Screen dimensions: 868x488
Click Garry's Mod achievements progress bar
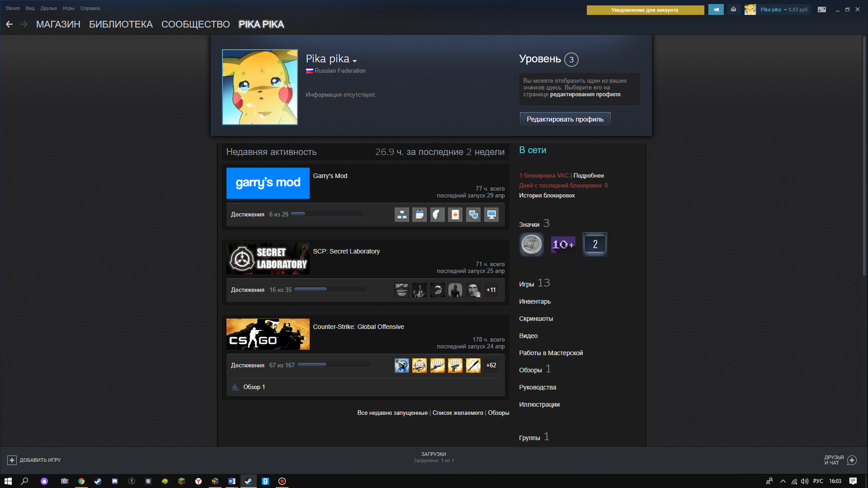[327, 214]
